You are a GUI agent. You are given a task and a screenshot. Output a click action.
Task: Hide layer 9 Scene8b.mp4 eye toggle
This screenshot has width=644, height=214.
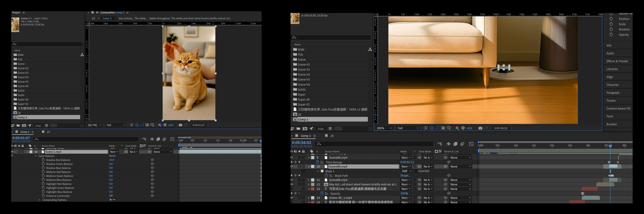click(x=292, y=158)
